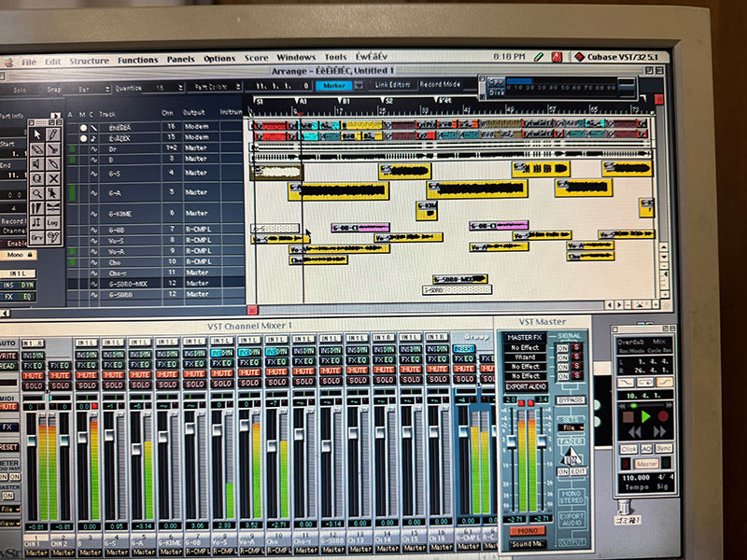Select the Grv groove tool in the toolbox
Viewport: 747px width, 560px height.
pyautogui.click(x=37, y=237)
